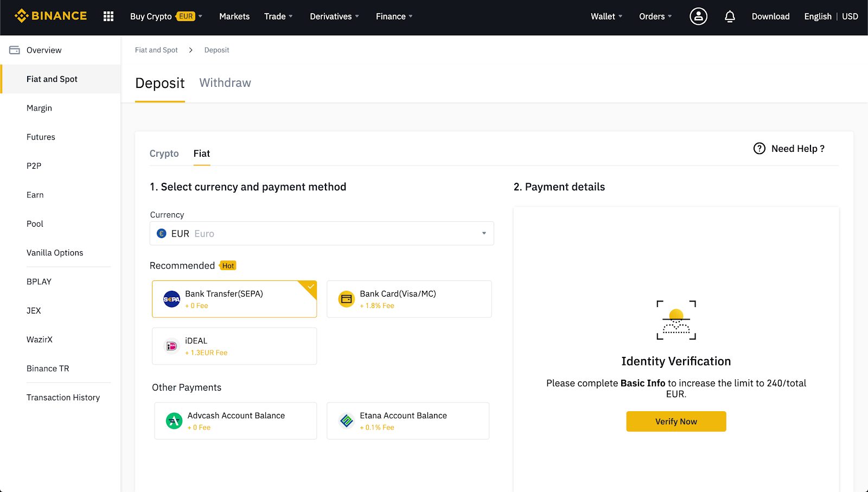Expand the Trade menu
The image size is (868, 492).
pyautogui.click(x=278, y=16)
